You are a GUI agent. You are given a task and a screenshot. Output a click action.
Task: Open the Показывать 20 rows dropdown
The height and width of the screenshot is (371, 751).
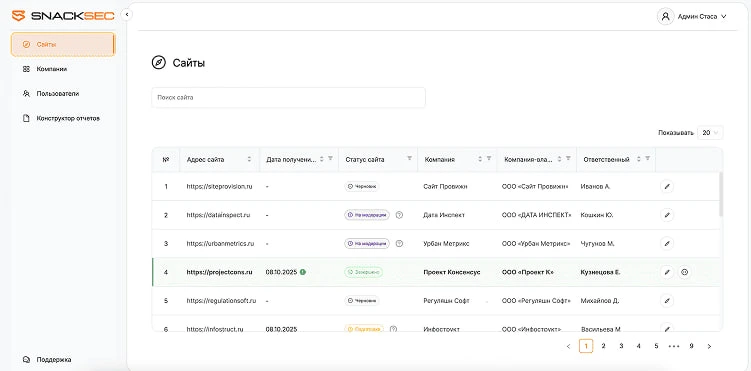(710, 133)
